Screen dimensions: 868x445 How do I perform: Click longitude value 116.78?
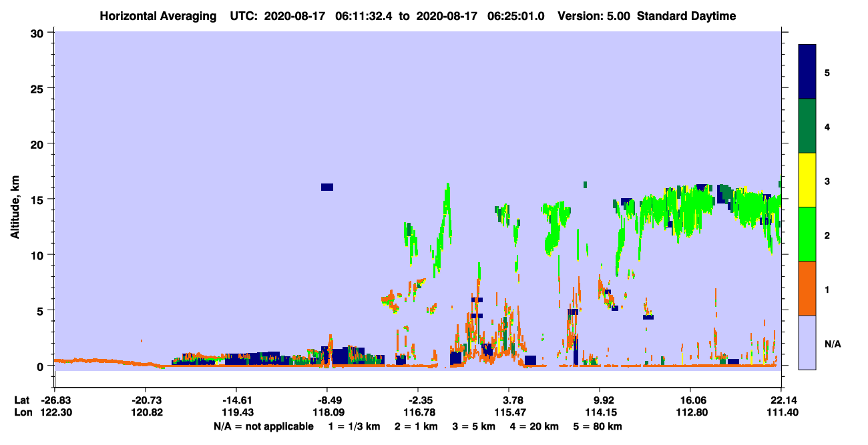pos(418,412)
